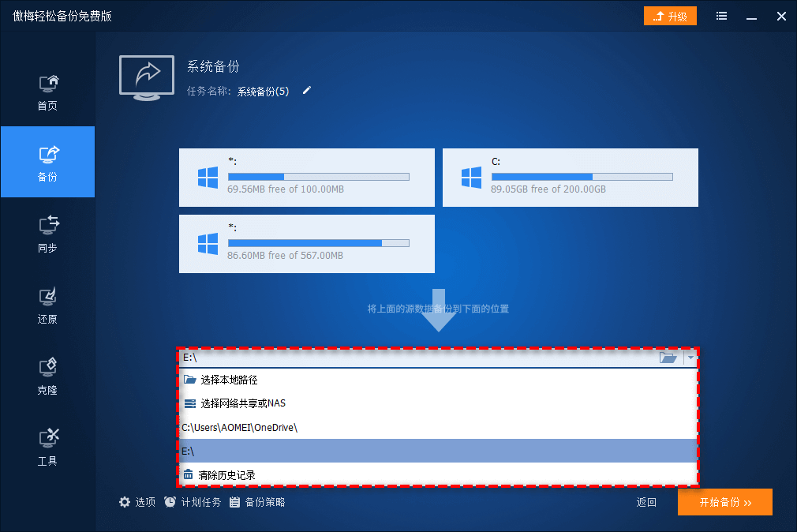Click 返回 to go back
The image size is (797, 532).
pos(646,502)
